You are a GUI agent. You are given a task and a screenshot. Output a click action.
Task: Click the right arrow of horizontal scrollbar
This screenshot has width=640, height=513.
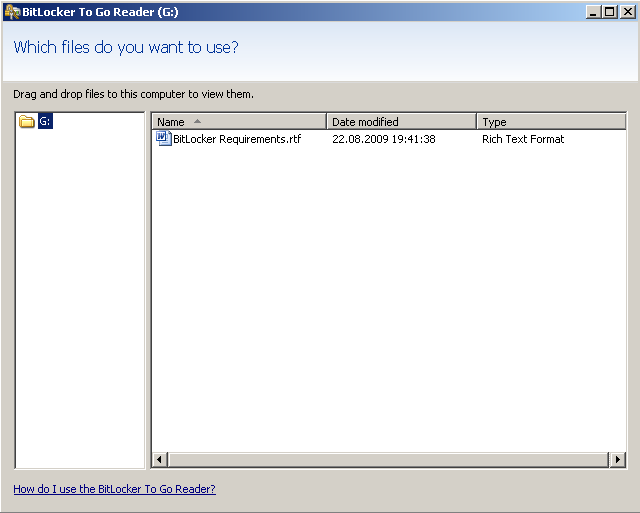(x=618, y=460)
